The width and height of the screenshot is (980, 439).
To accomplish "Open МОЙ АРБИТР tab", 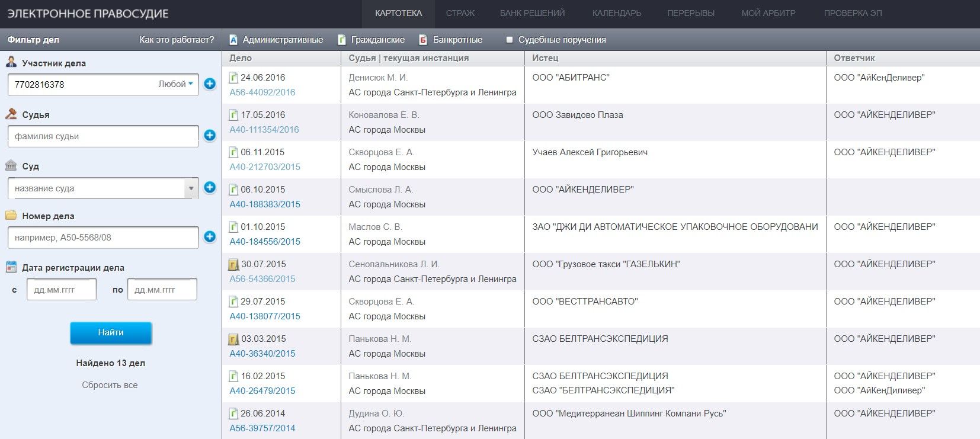I will [x=768, y=13].
